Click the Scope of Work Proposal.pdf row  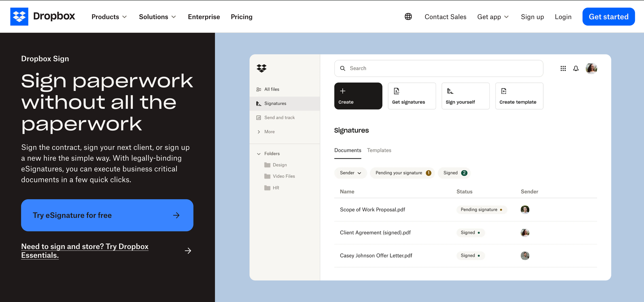pyautogui.click(x=373, y=210)
